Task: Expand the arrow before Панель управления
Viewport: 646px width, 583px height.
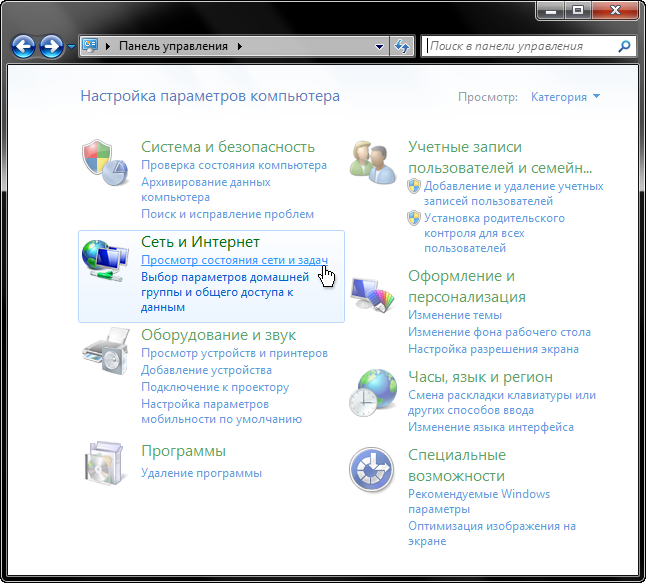Action: coord(108,46)
